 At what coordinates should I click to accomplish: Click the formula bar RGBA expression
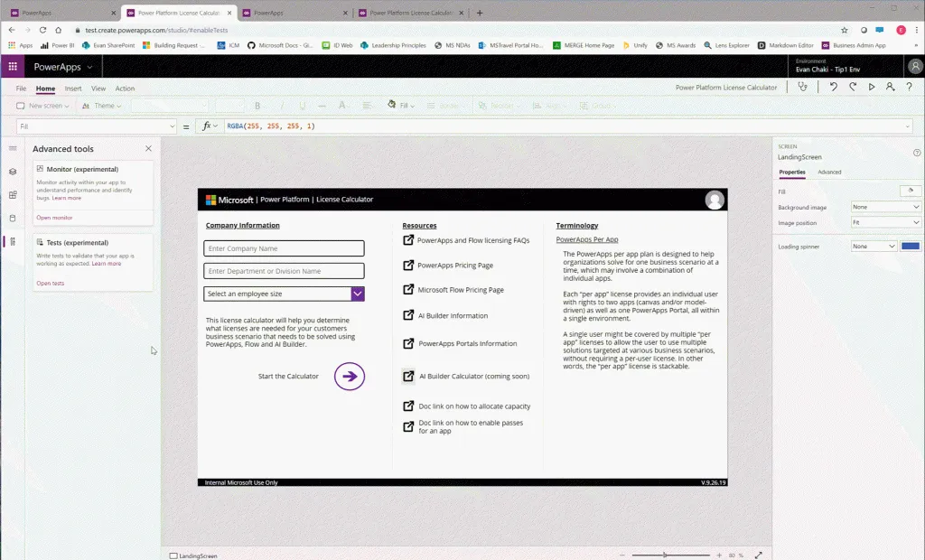tap(271, 126)
